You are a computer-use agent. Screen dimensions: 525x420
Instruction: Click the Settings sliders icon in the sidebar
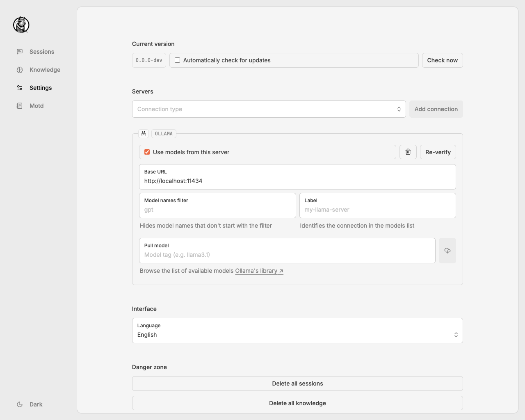click(x=20, y=88)
